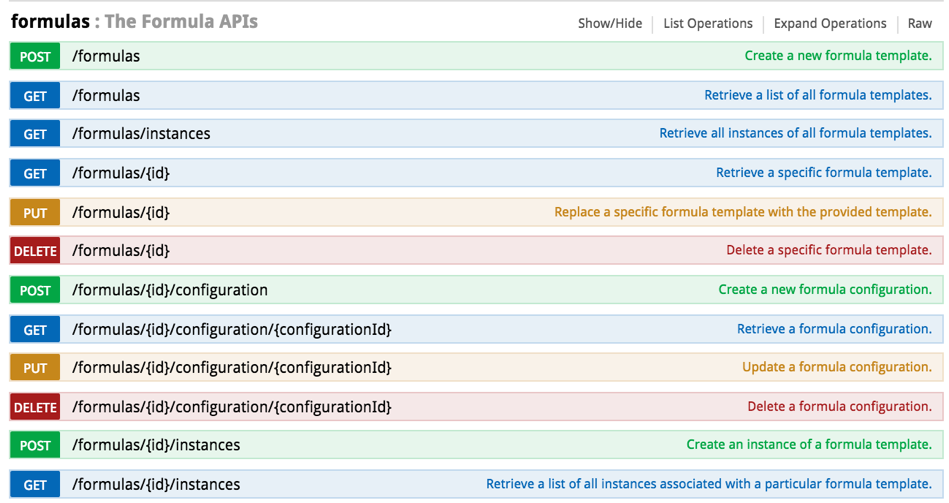
Task: Expand the /formulas/instances path
Action: 141,134
